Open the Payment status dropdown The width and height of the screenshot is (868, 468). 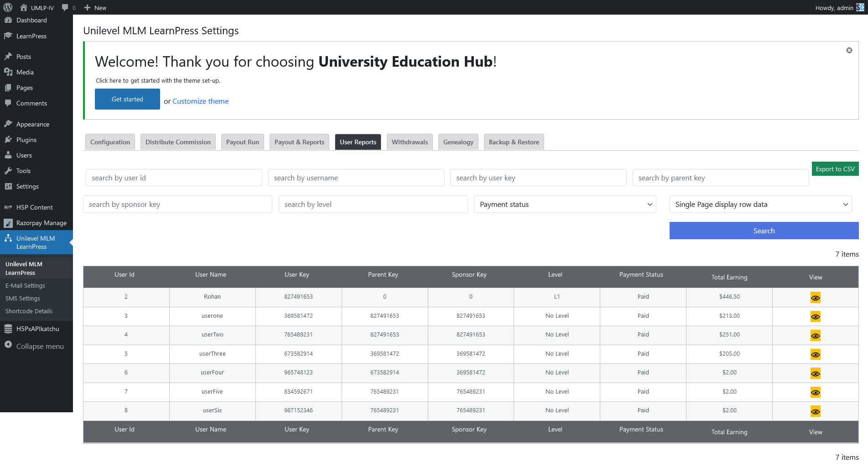pyautogui.click(x=565, y=204)
